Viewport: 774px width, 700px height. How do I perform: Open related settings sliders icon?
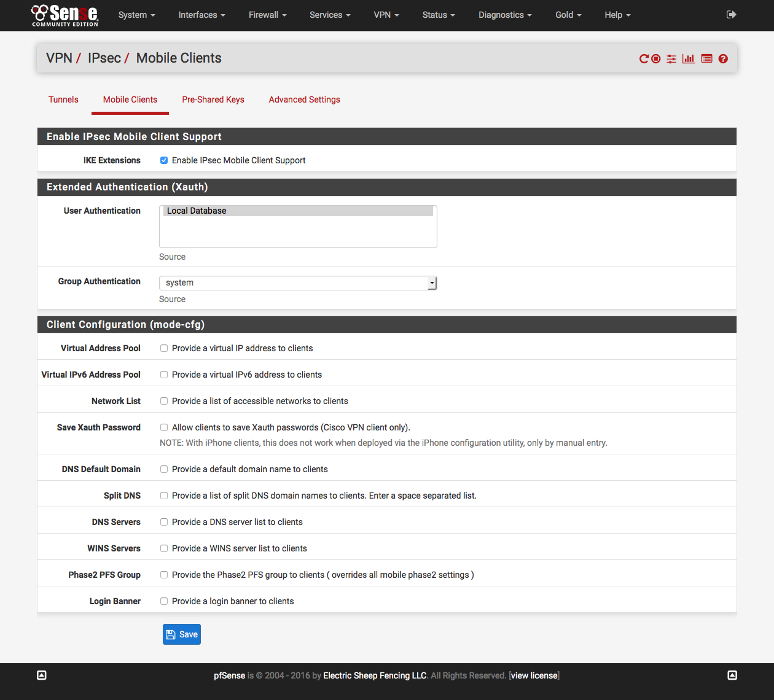(671, 59)
